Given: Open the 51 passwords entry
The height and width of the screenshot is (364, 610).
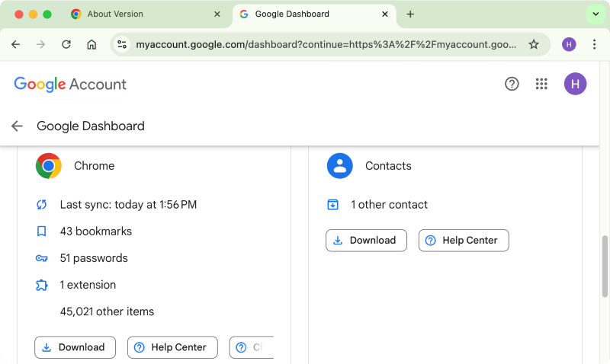Looking at the screenshot, I should pos(94,258).
